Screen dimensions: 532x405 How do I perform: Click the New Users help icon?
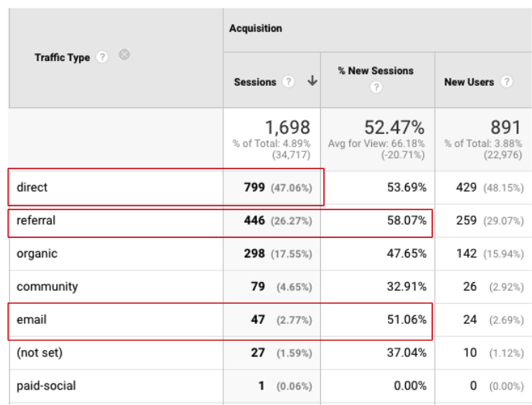point(506,82)
